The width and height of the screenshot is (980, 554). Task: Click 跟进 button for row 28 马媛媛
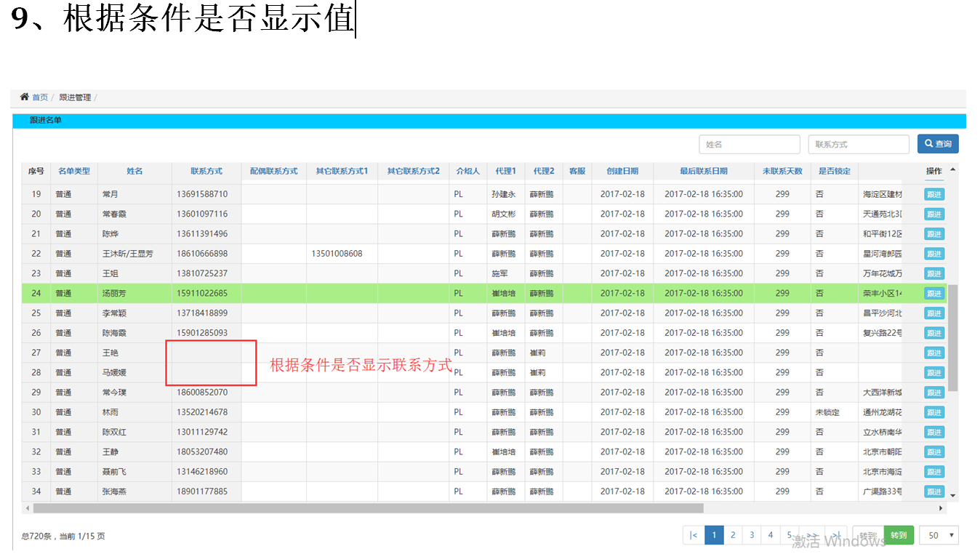click(934, 372)
